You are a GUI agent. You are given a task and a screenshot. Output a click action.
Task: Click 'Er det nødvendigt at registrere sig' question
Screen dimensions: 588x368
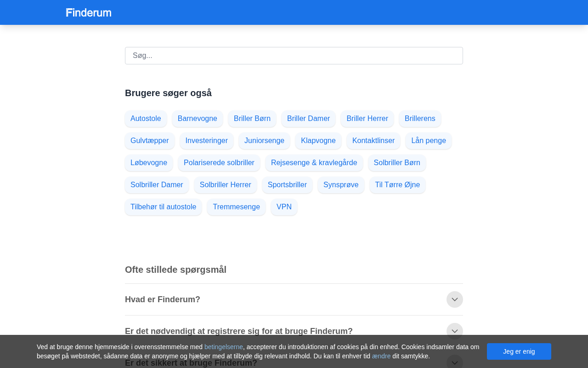(239, 331)
